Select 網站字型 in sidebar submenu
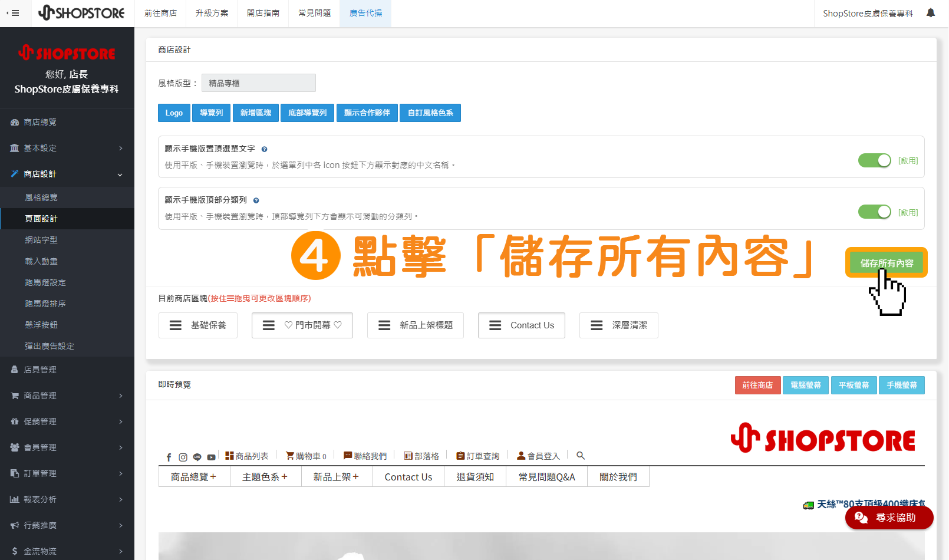Screen dimensions: 949x560 (67, 240)
